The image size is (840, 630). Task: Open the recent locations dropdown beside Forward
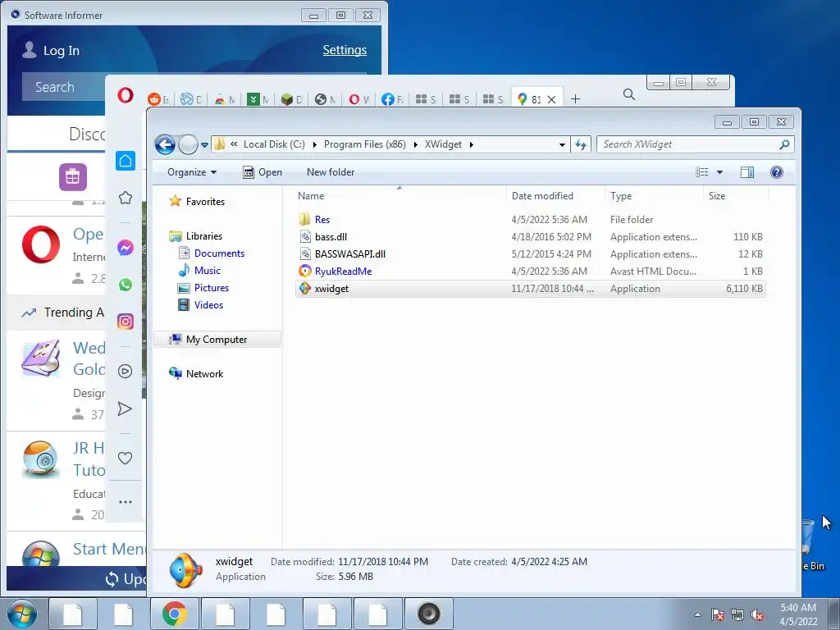tap(204, 144)
